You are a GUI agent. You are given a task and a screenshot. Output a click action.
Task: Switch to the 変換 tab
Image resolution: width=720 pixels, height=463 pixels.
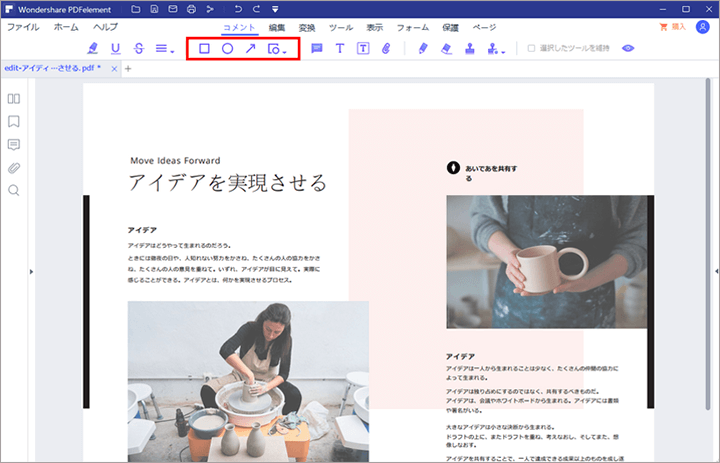point(307,28)
